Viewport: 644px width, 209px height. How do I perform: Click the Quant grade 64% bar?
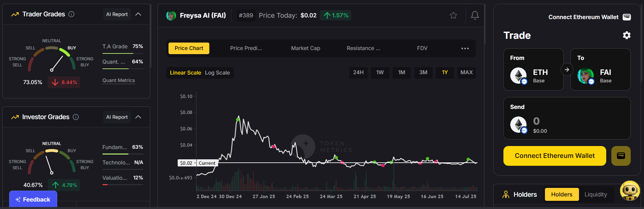click(x=123, y=69)
